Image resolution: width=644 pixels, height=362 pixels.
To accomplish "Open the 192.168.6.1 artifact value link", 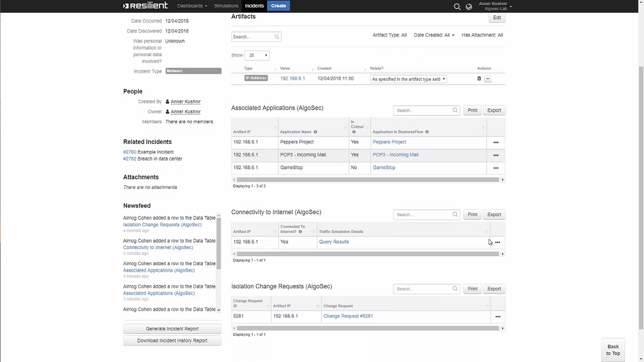I will [x=293, y=78].
